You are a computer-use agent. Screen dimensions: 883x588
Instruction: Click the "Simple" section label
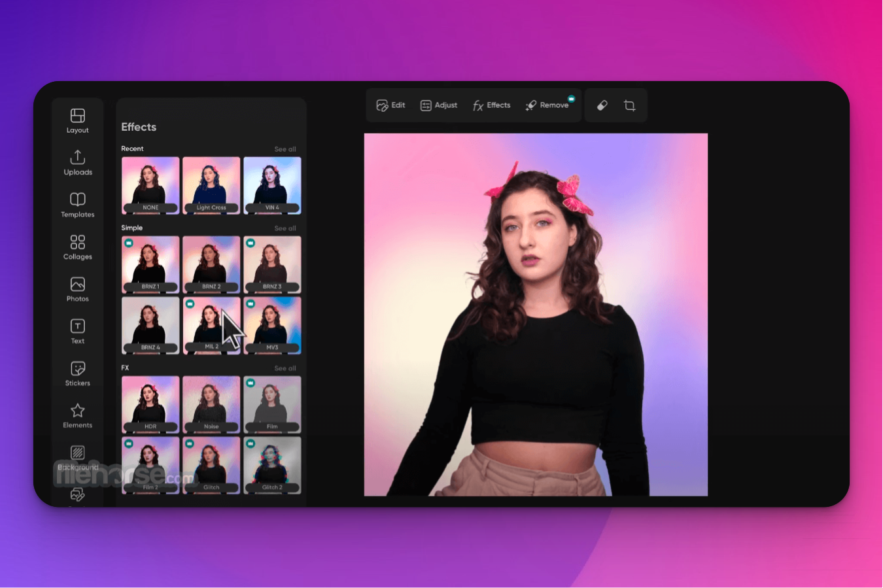(x=131, y=228)
